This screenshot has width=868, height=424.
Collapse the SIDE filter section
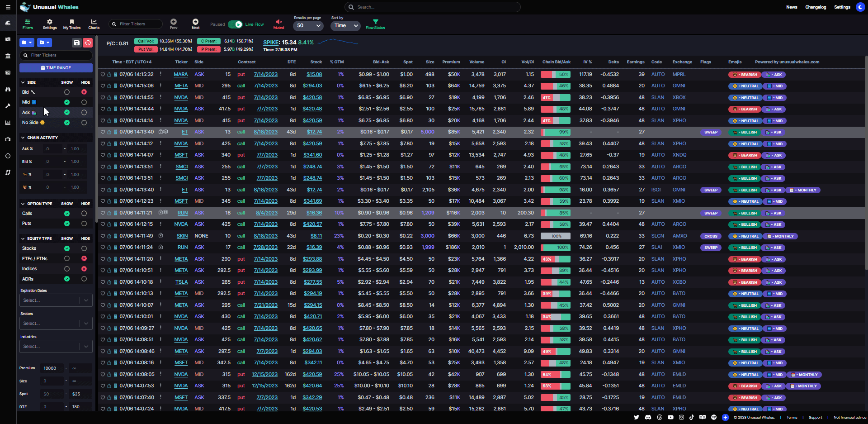click(x=23, y=82)
